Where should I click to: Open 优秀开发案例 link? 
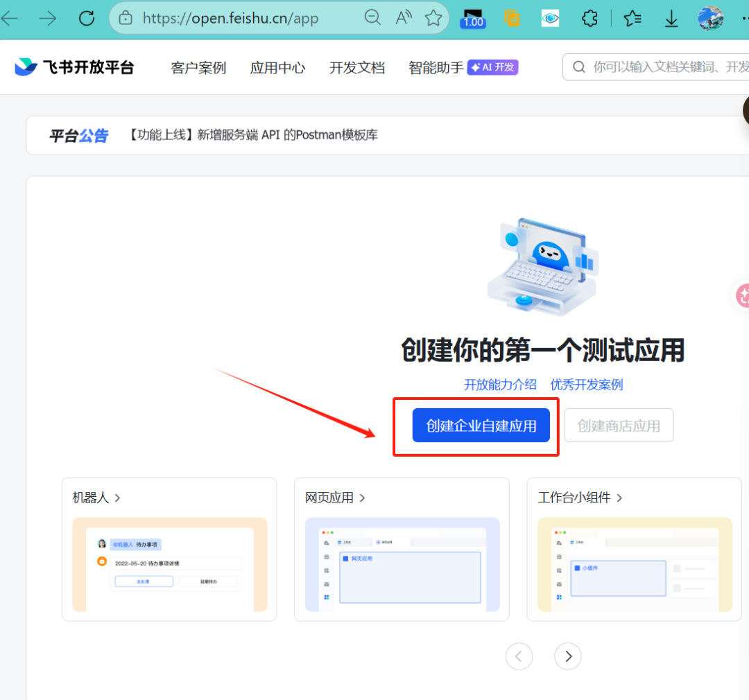(x=587, y=385)
